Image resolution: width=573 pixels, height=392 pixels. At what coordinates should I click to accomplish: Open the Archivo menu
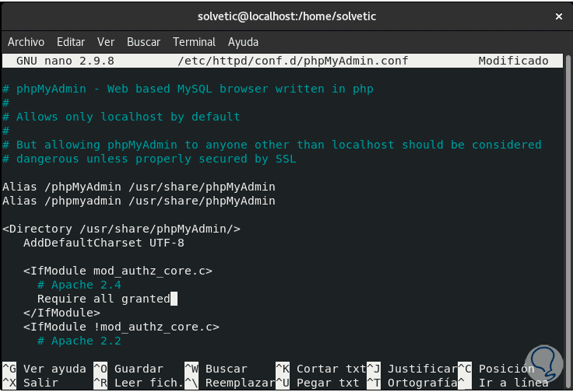click(x=26, y=42)
